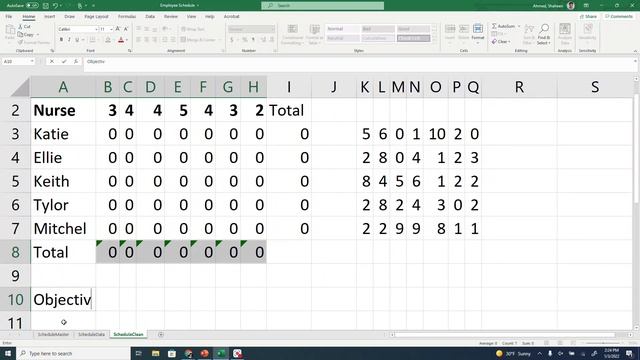The width and height of the screenshot is (640, 360).
Task: Undo the last action
Action: [x=55, y=6]
